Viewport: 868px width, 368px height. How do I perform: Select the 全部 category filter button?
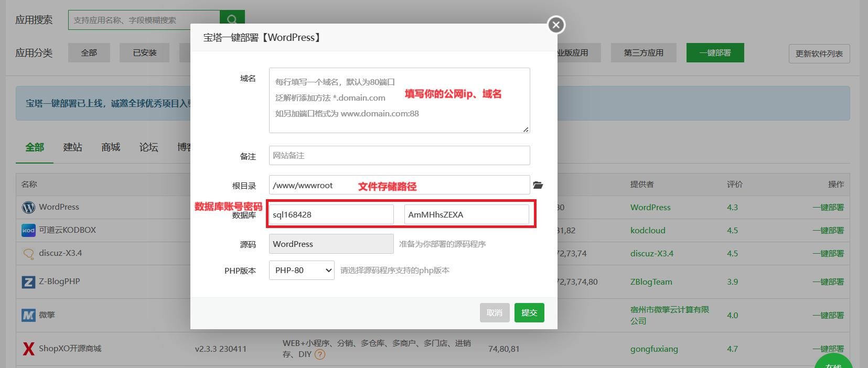coord(89,53)
